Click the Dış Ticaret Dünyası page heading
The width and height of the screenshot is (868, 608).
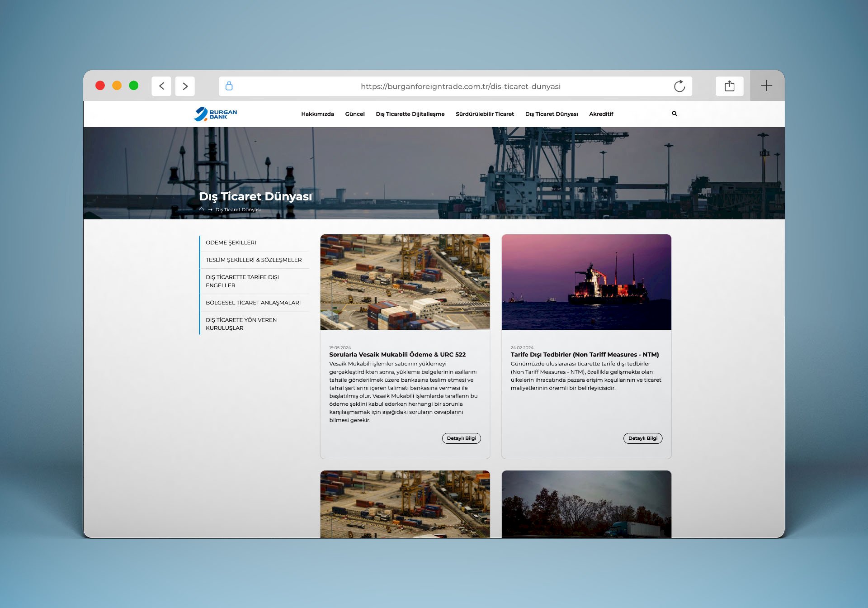[x=255, y=196]
